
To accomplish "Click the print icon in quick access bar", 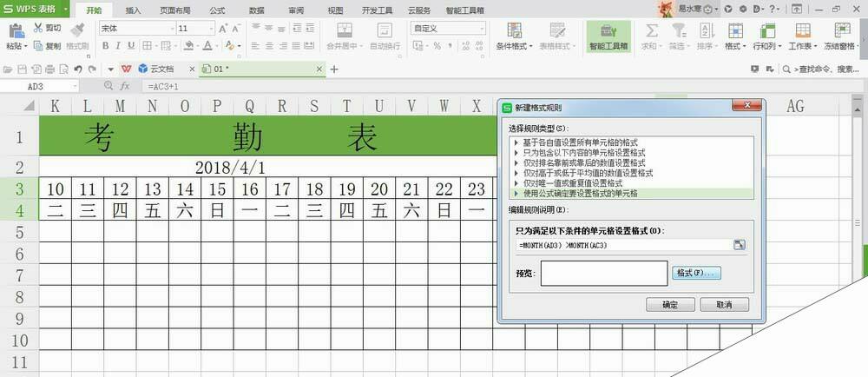I will click(x=49, y=69).
